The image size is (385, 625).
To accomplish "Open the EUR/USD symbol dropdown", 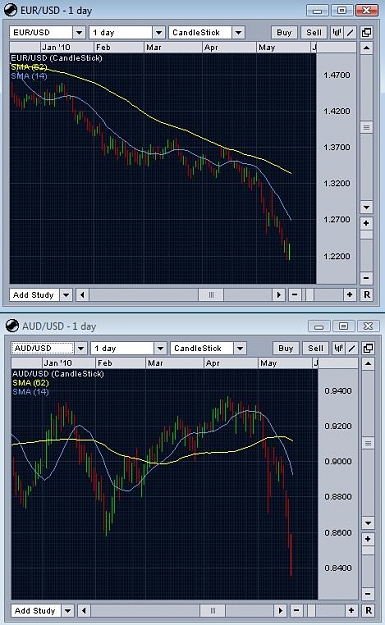I will [x=79, y=32].
